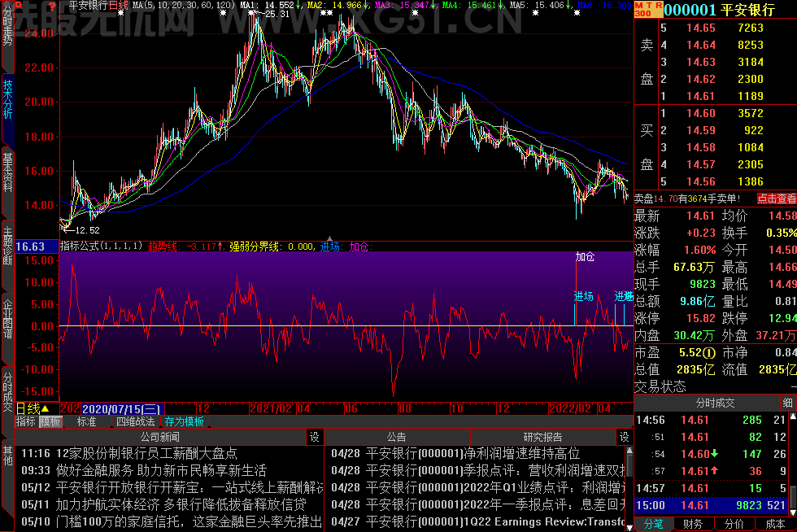Click the red question mark help icon
Image resolution: width=797 pixels, height=532 pixels.
click(x=52, y=7)
